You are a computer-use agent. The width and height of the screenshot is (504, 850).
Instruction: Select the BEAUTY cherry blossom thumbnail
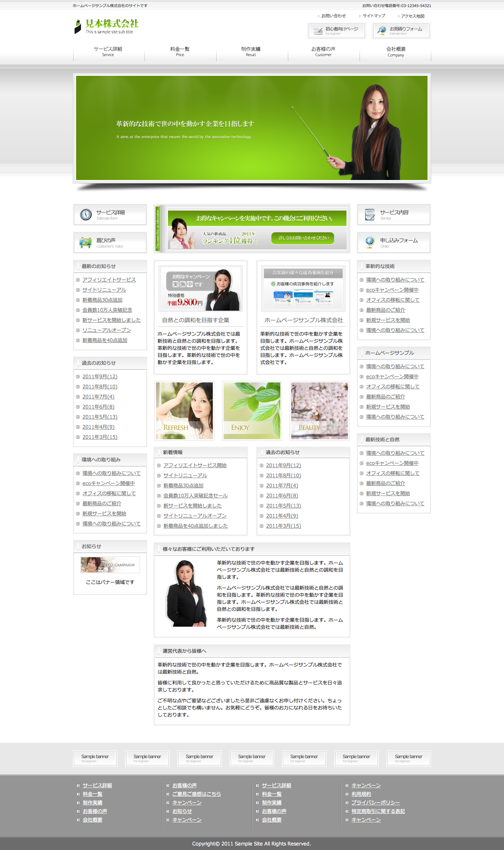point(319,410)
